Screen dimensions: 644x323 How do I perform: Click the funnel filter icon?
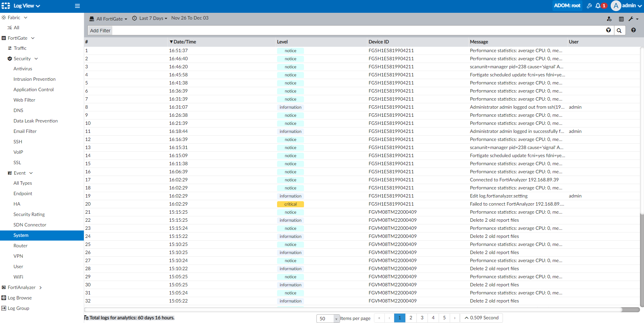click(x=608, y=30)
